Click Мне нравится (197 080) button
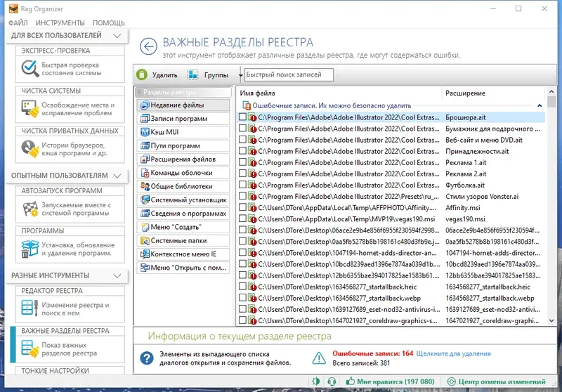This screenshot has height=392, width=562. pyautogui.click(x=390, y=381)
